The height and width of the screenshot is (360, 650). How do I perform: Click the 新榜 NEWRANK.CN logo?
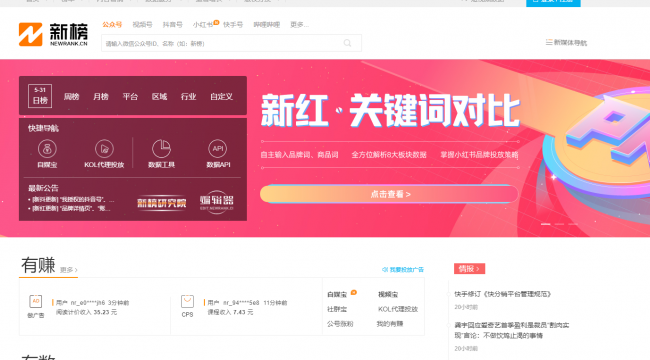(53, 34)
